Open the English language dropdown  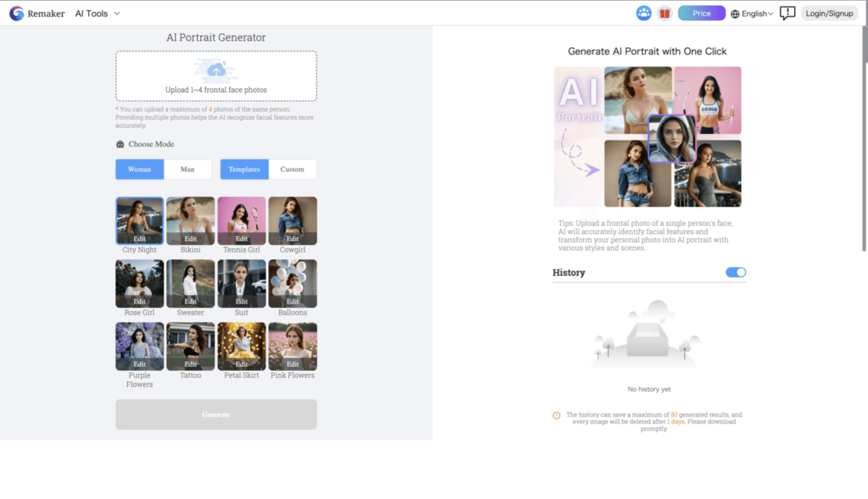coord(757,14)
